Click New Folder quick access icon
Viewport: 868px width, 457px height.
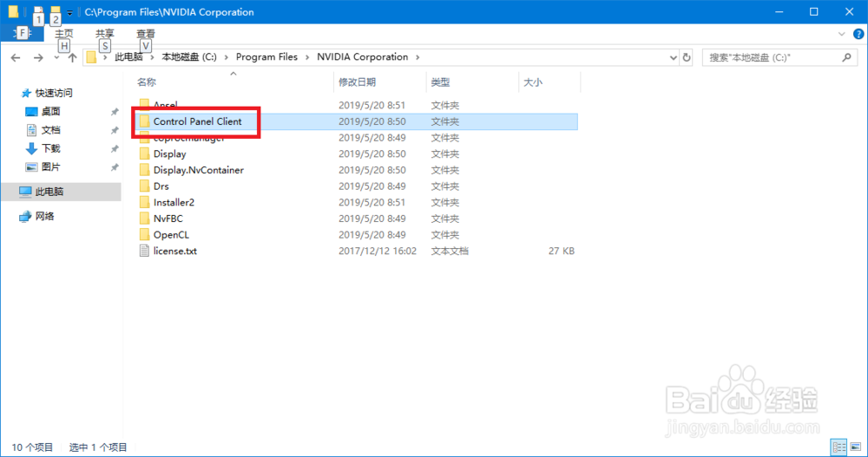(56, 11)
